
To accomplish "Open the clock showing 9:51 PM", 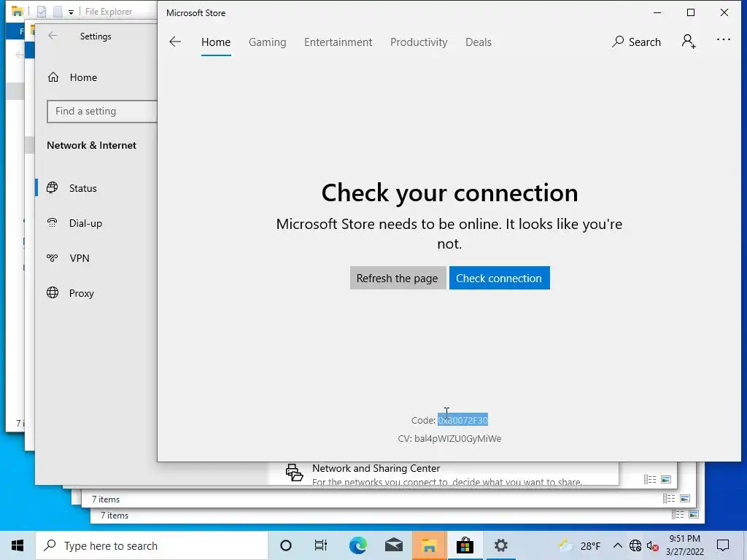I will pyautogui.click(x=684, y=545).
